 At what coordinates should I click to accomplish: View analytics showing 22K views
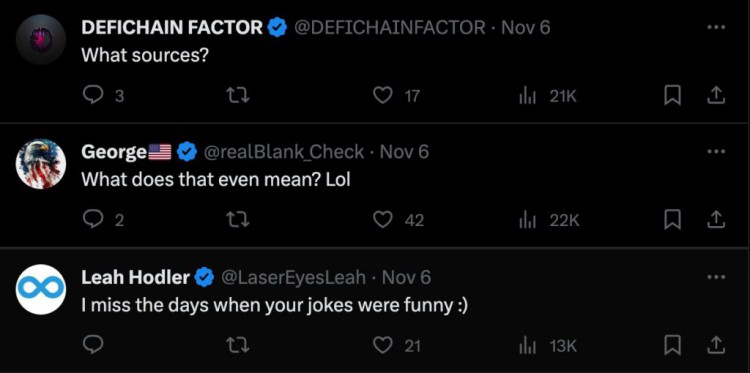(549, 220)
